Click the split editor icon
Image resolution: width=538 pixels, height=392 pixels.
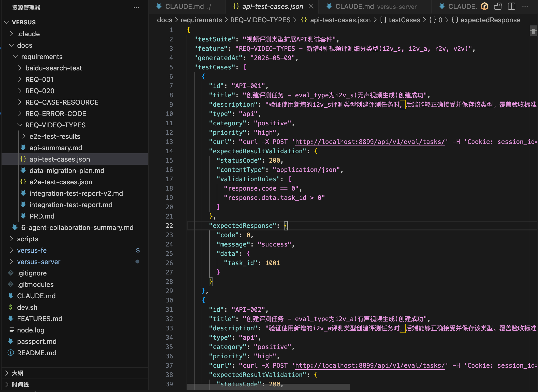[x=511, y=6]
